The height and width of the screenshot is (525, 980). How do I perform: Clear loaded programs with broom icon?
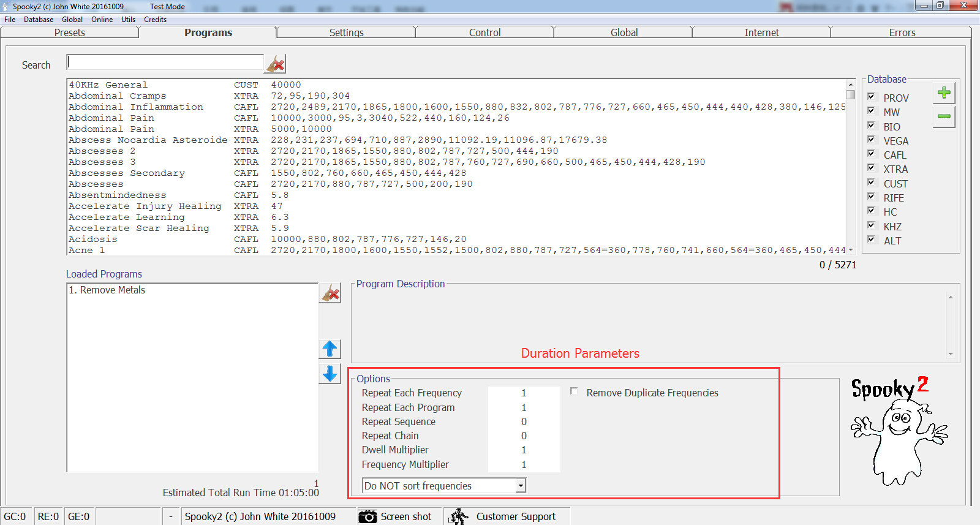[330, 293]
